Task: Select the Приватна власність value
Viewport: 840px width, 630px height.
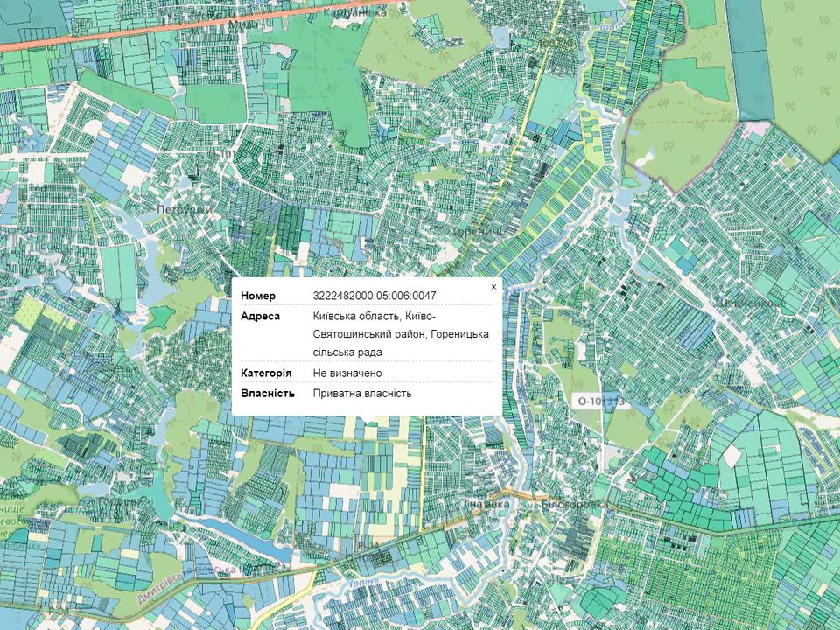Action: (361, 394)
